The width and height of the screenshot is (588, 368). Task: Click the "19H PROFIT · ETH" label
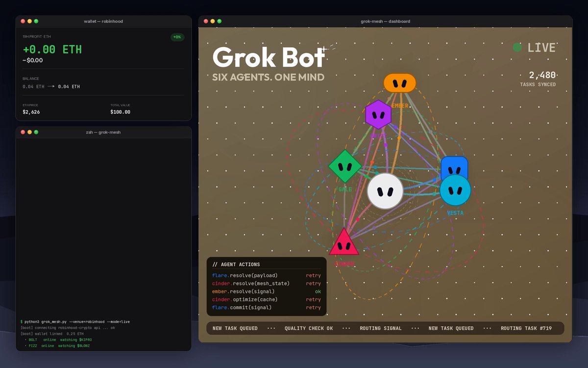click(37, 37)
